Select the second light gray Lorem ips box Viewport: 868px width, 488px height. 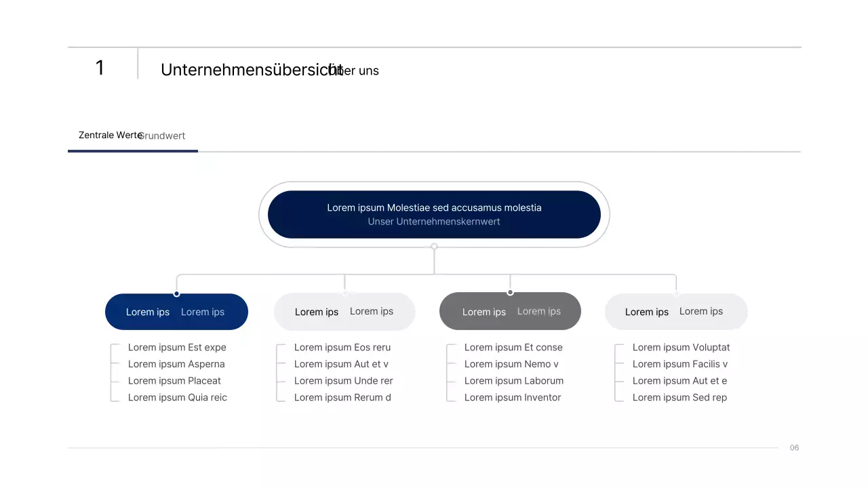click(344, 311)
